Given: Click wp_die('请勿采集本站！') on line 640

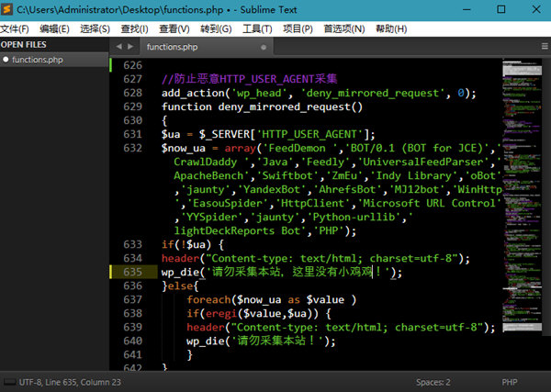Looking at the screenshot, I should point(261,342).
